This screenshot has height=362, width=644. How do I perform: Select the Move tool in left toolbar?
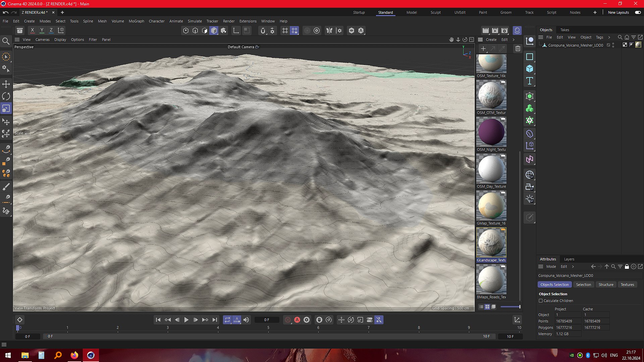coord(6,84)
